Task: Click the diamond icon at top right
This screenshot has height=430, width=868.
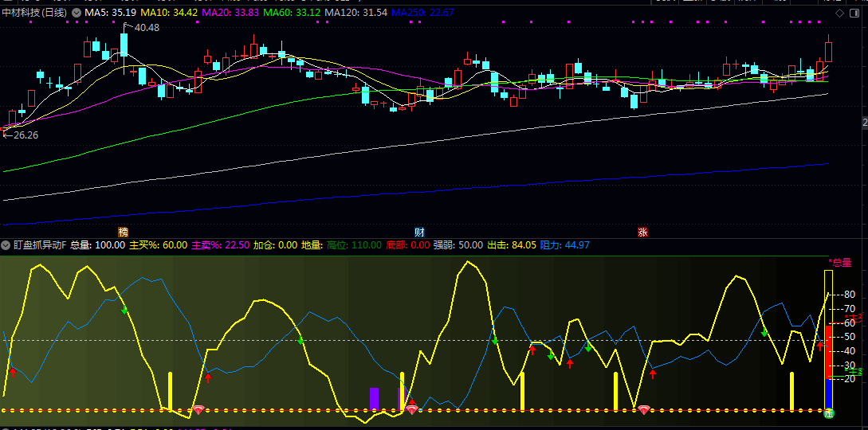Action: pos(839,13)
